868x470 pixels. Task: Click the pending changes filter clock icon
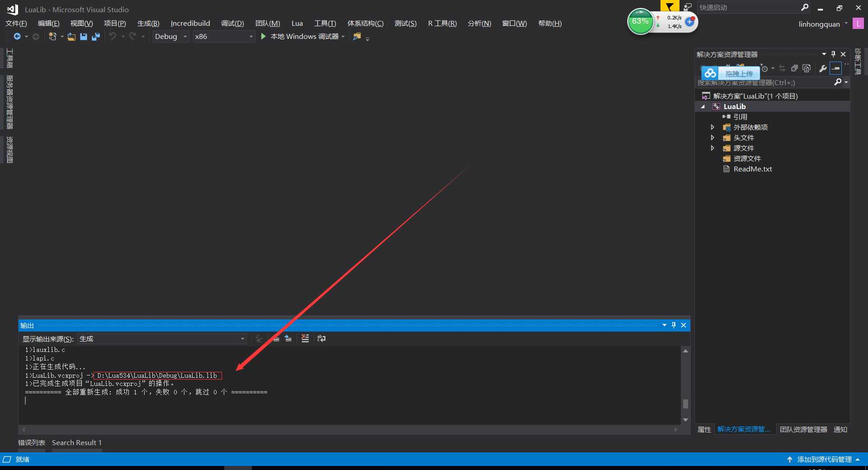click(764, 68)
